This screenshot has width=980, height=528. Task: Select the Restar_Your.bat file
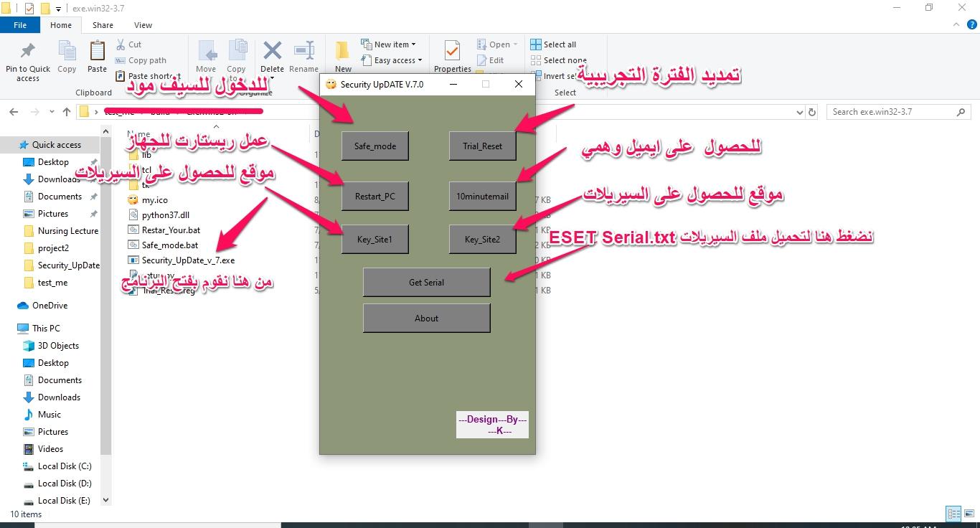click(164, 230)
